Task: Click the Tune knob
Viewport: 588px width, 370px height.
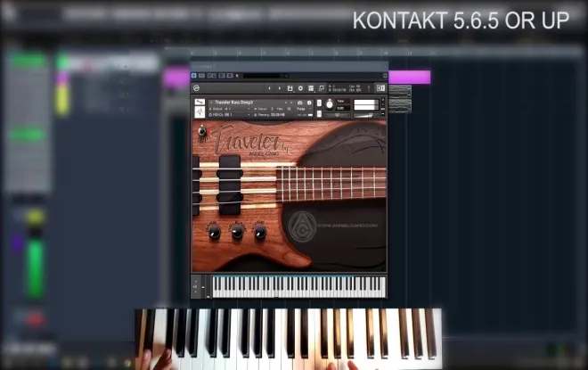Action: click(x=330, y=104)
